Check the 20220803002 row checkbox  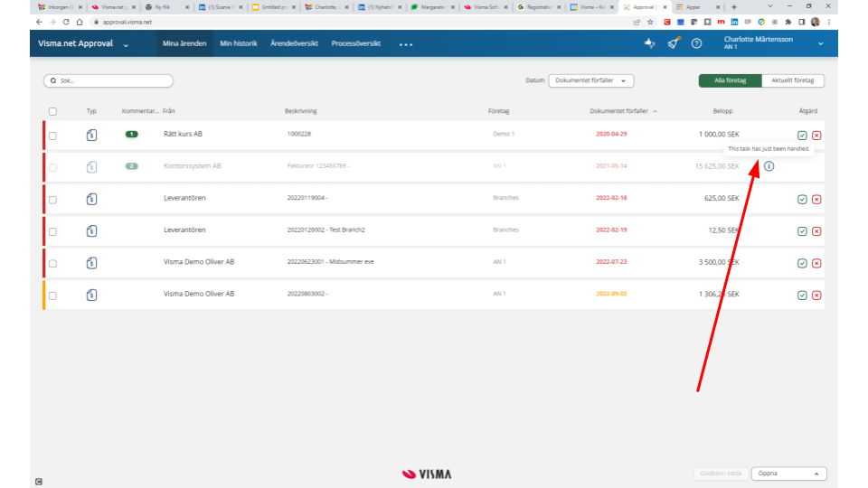point(52,296)
